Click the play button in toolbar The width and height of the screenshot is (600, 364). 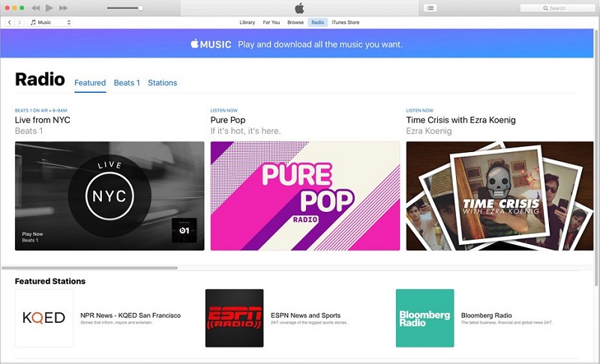pyautogui.click(x=49, y=7)
